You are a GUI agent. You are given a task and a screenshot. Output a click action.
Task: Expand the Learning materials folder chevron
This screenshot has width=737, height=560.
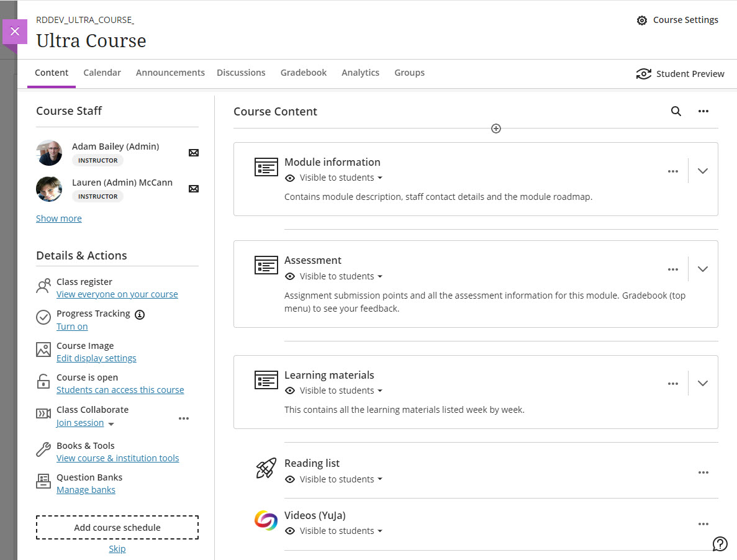point(702,383)
